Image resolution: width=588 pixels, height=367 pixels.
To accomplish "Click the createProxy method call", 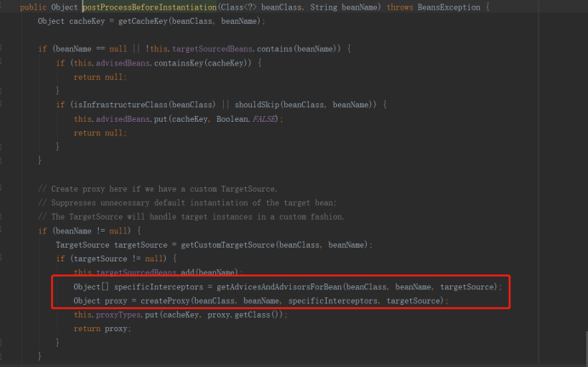I will click(165, 301).
